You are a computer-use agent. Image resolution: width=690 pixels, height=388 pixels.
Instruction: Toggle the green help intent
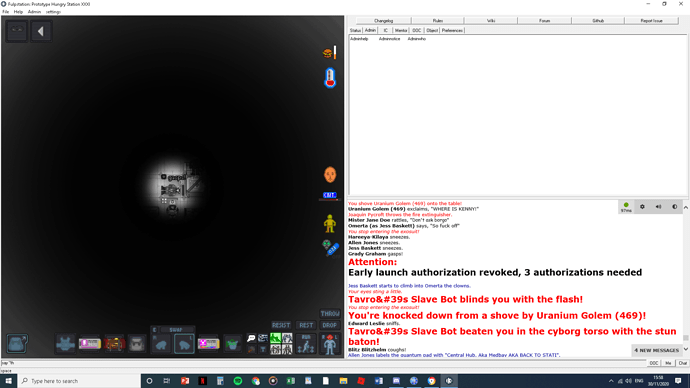coord(275,338)
